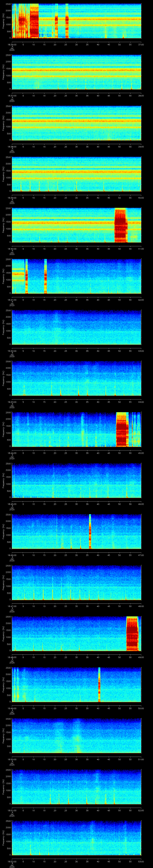Open the 18:39 spectrogram panel
This screenshot has height=868, width=153.
click(76, 174)
